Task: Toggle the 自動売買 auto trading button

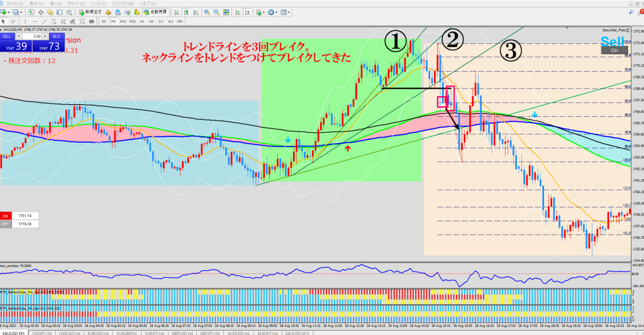Action: click(x=155, y=13)
